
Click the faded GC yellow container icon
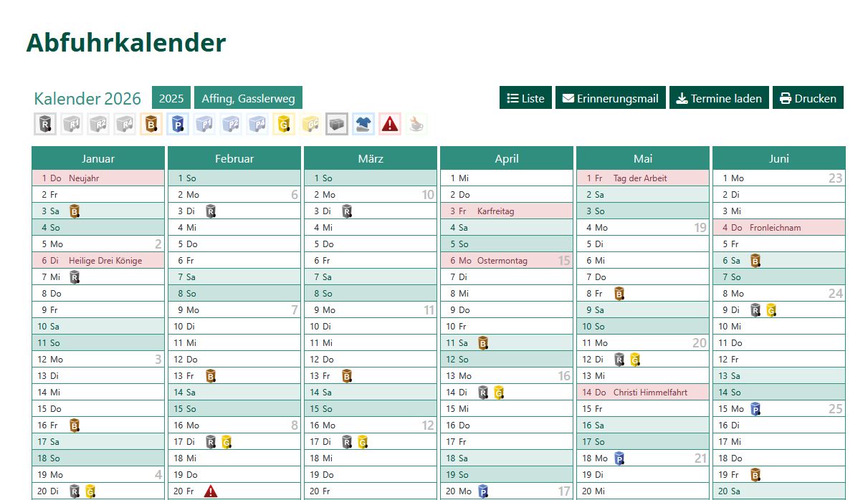point(310,124)
